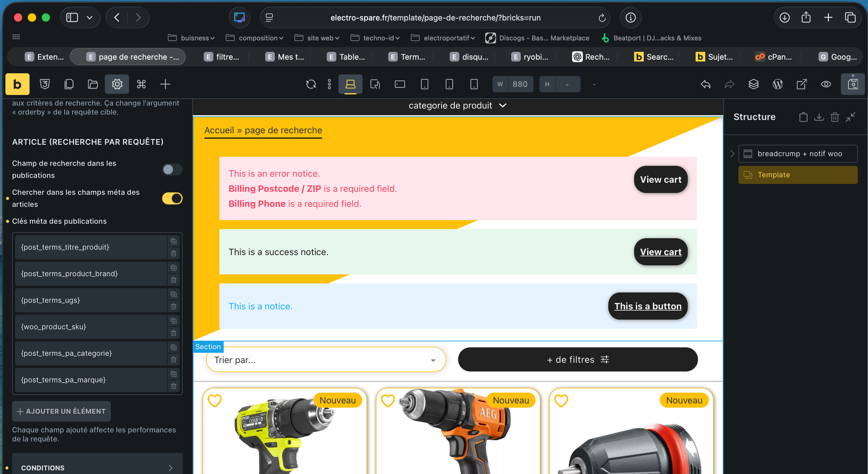This screenshot has width=868, height=474.
Task: Click the Ajouter un élément button
Action: click(61, 411)
